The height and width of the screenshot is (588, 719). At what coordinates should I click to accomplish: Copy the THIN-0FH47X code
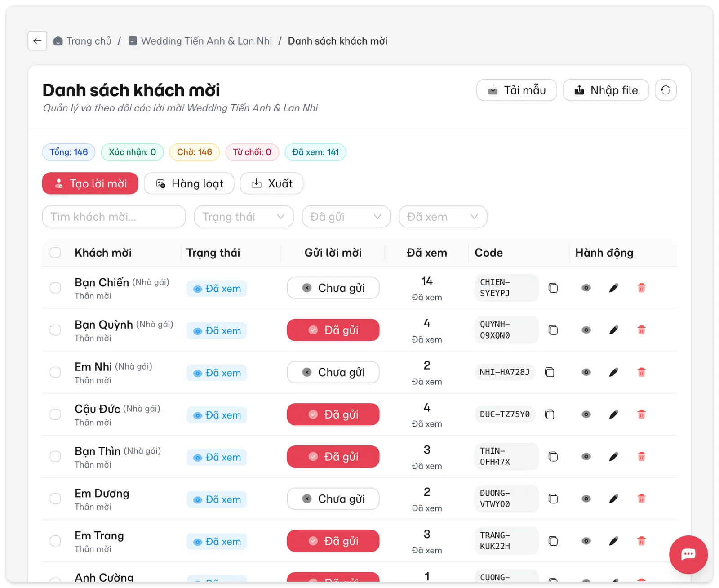553,457
